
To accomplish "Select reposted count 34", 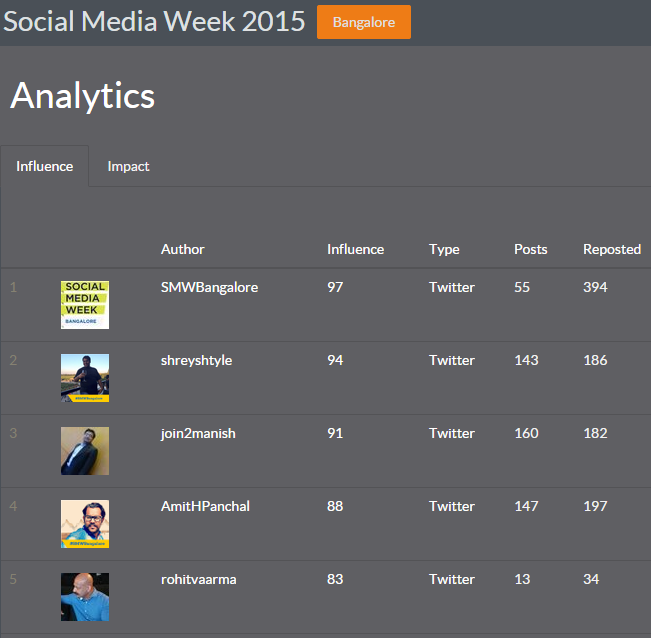I will coord(591,579).
